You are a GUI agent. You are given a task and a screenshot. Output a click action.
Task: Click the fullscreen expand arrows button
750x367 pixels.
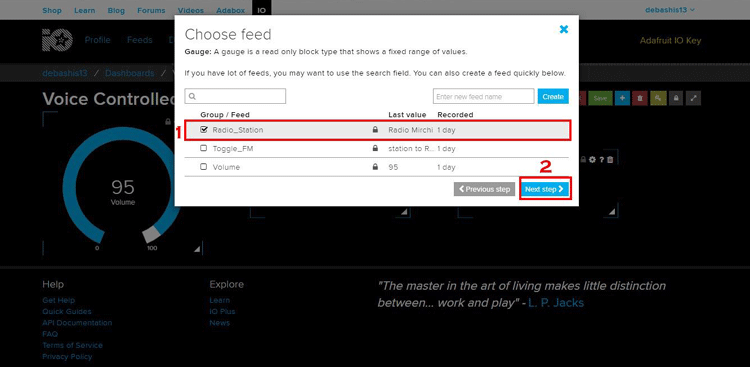coord(694,98)
